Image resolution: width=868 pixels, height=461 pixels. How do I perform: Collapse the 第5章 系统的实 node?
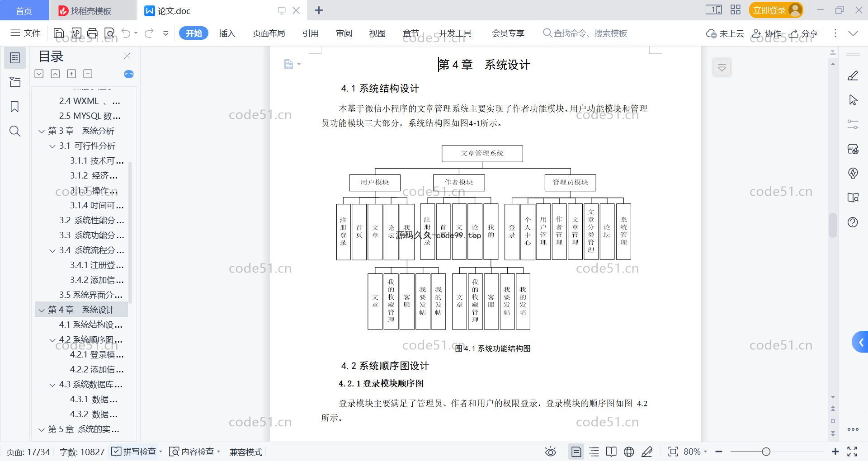point(42,430)
